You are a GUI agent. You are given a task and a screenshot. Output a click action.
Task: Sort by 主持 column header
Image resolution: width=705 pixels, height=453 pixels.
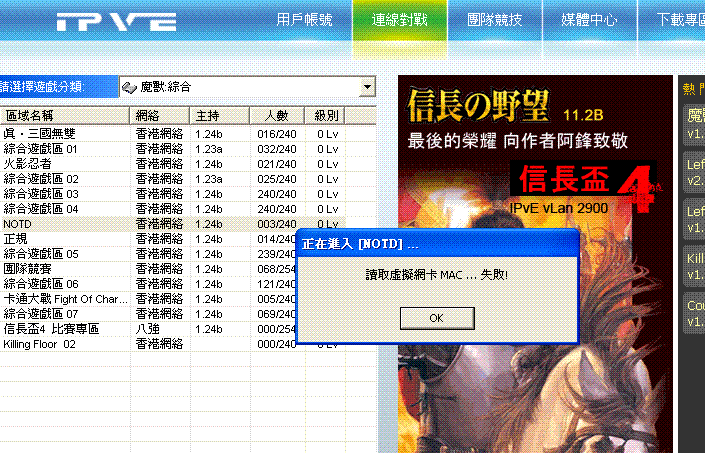(219, 115)
